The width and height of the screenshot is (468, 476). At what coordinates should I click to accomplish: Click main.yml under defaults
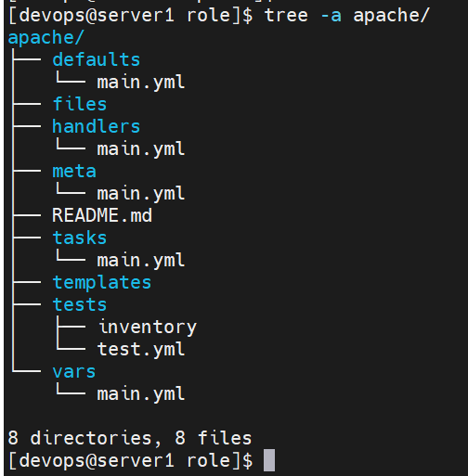coord(141,83)
